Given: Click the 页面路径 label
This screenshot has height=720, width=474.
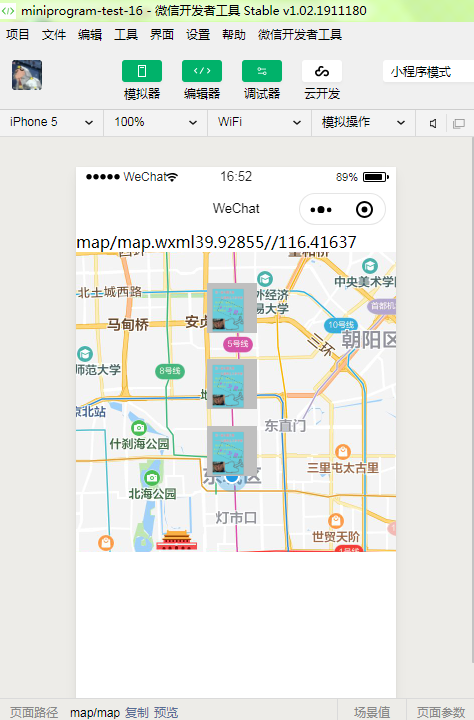Looking at the screenshot, I should pos(34,712).
